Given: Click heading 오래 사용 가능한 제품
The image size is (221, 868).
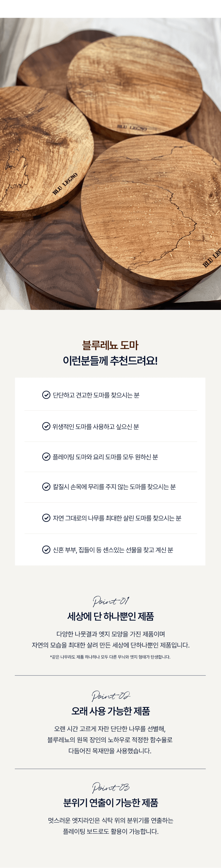Looking at the screenshot, I should [111, 711].
